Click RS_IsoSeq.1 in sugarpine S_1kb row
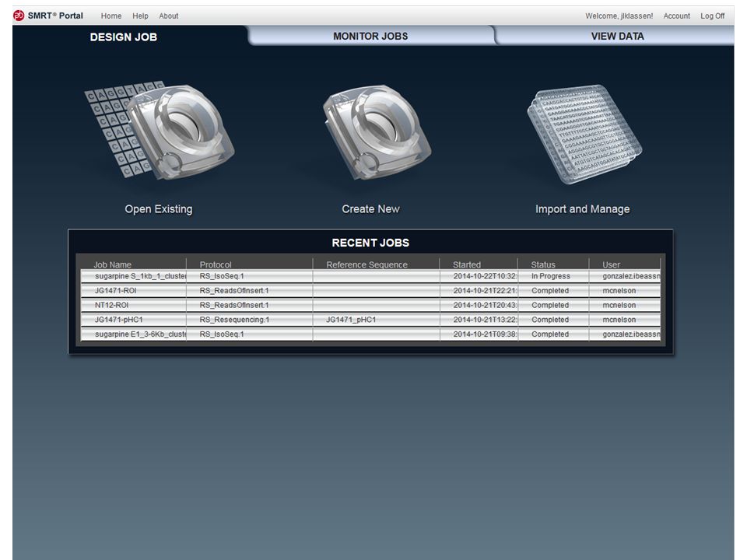This screenshot has height=560, width=747. click(x=222, y=276)
